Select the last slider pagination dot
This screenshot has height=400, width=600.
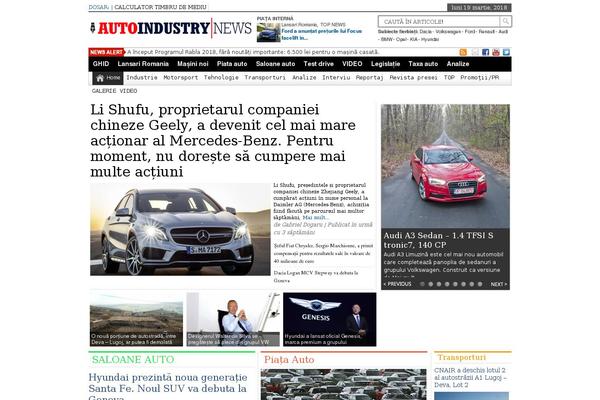[x=480, y=284]
